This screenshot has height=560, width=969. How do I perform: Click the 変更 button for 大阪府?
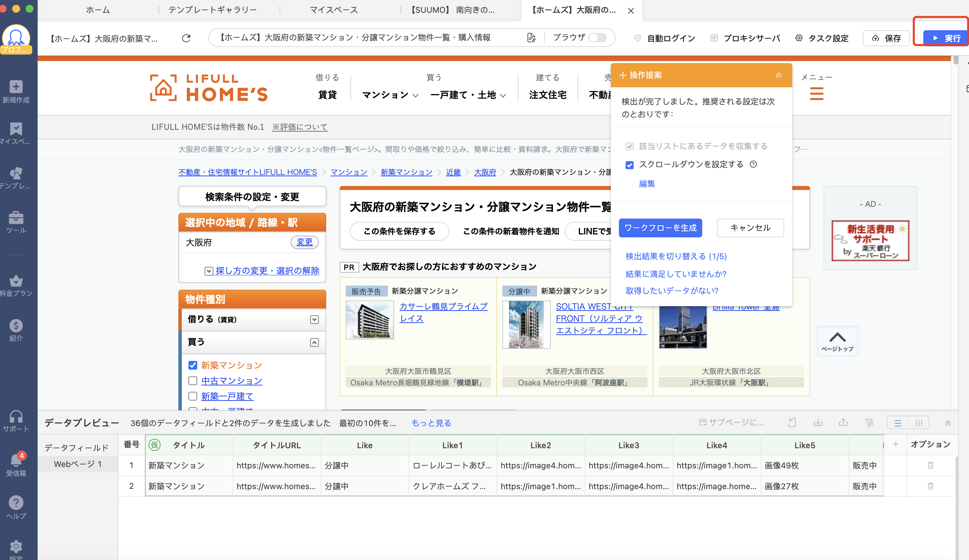(x=304, y=242)
